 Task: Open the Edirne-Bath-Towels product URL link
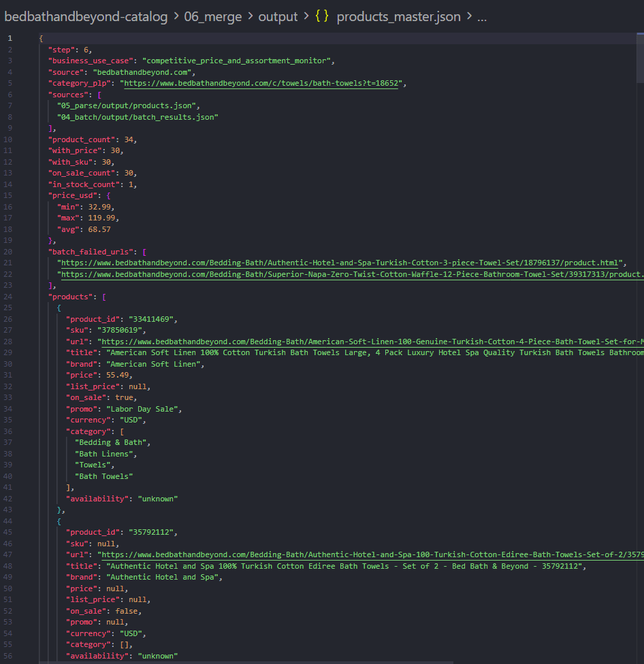pyautogui.click(x=373, y=554)
